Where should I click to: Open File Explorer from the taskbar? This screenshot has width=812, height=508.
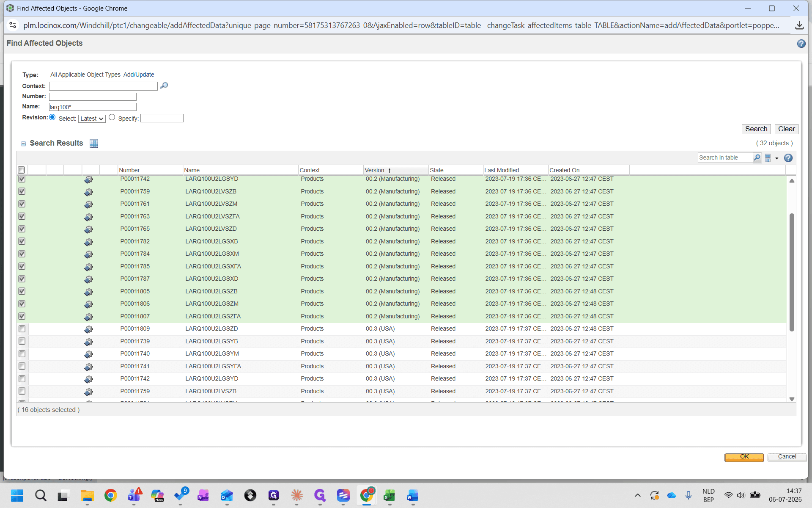point(87,495)
